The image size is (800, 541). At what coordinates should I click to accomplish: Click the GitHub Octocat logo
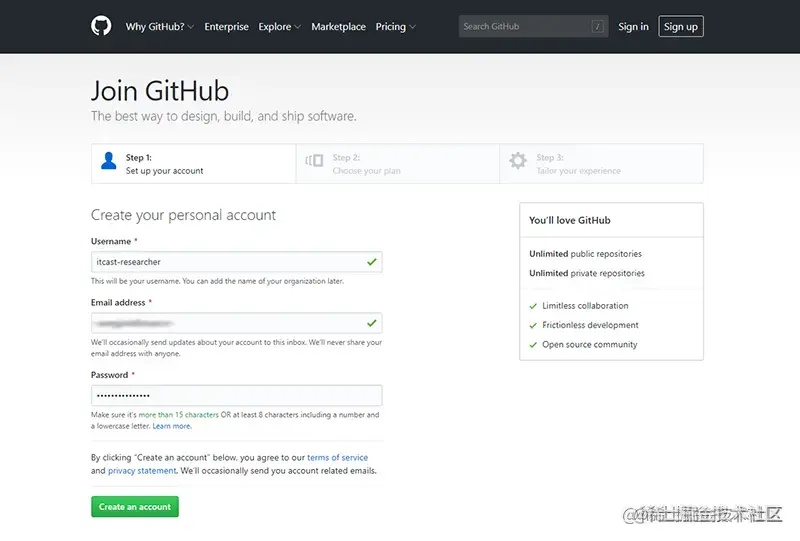tap(101, 26)
